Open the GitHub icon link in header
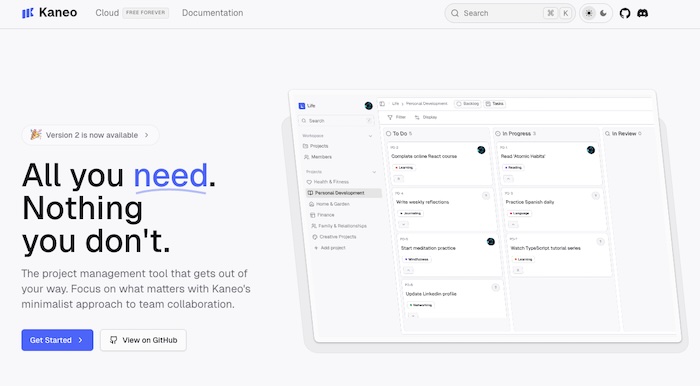 click(x=625, y=13)
